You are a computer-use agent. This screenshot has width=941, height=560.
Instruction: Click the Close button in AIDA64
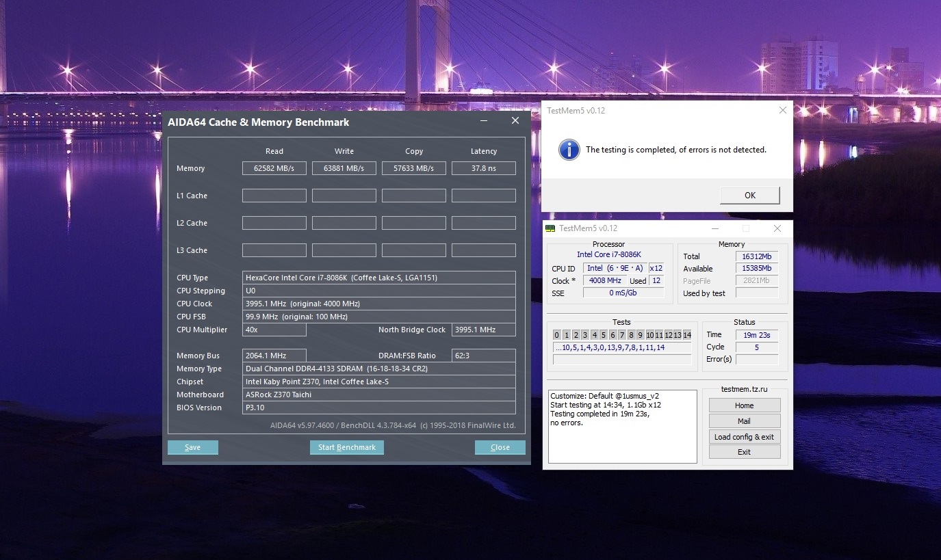pyautogui.click(x=500, y=447)
